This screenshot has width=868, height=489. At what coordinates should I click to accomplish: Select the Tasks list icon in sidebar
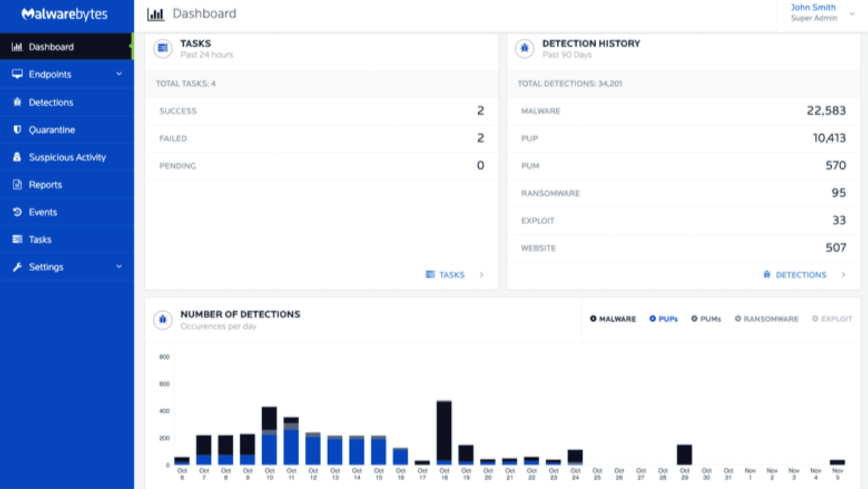pos(15,239)
